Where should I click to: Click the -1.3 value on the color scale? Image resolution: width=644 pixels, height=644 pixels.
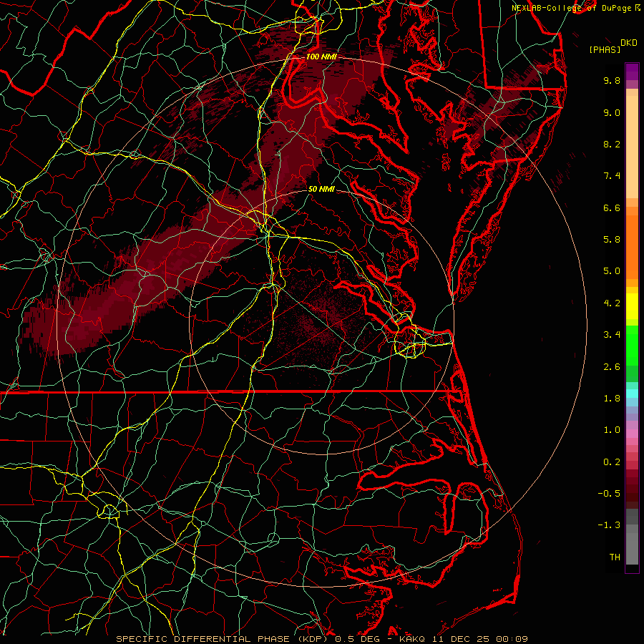[x=609, y=525]
